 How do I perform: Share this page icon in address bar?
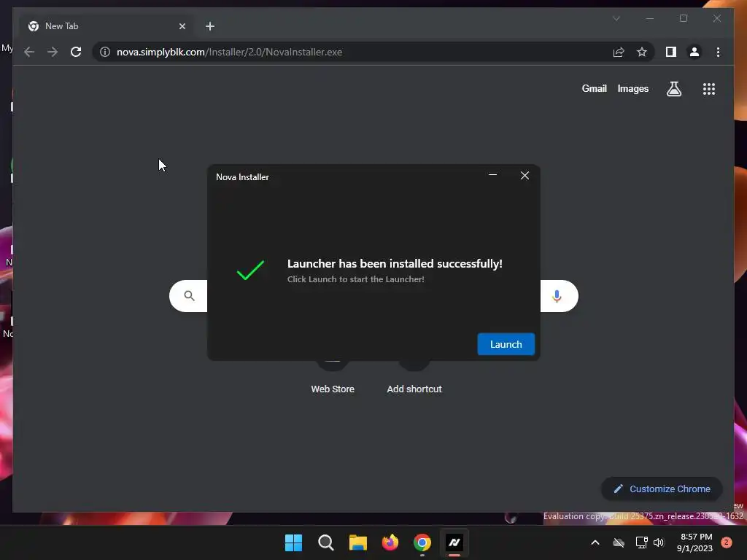tap(619, 52)
